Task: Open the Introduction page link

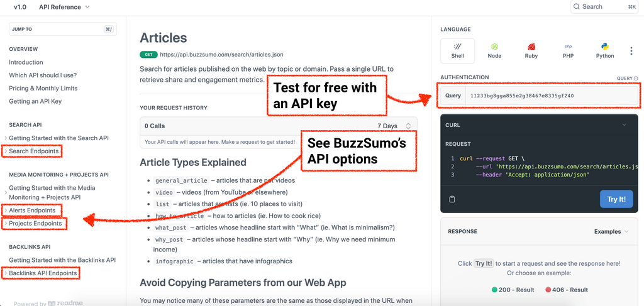Action: pyautogui.click(x=26, y=62)
